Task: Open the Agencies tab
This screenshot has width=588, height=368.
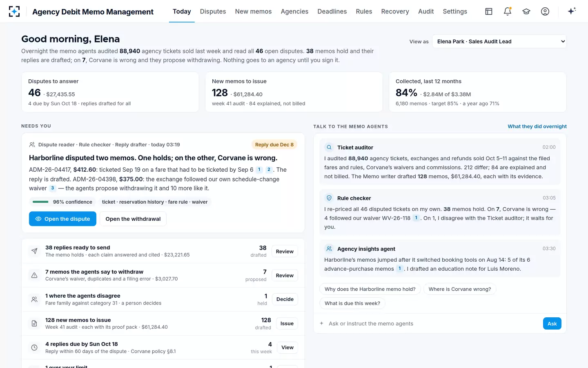Action: (294, 11)
